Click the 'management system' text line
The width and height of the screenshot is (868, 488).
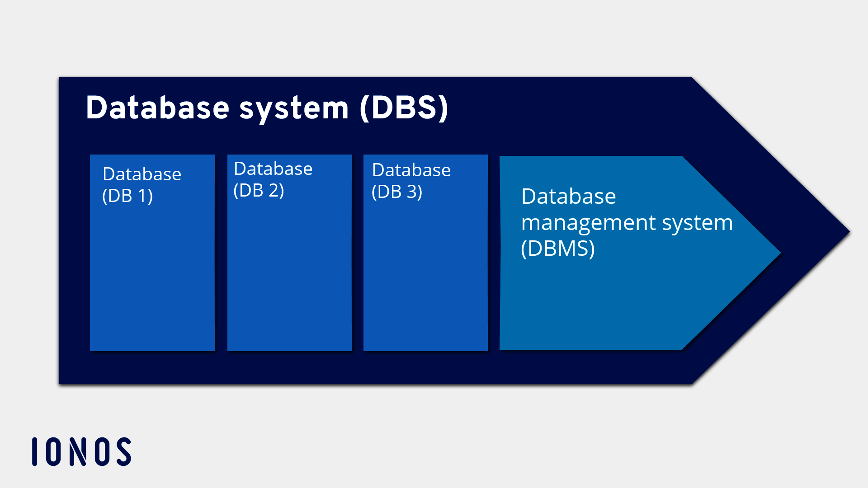click(x=627, y=223)
